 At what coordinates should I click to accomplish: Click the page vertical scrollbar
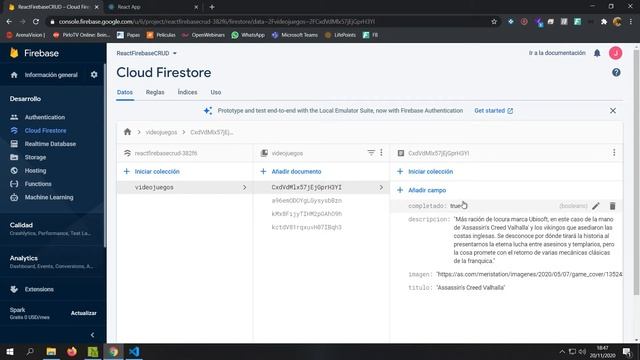coord(636,172)
